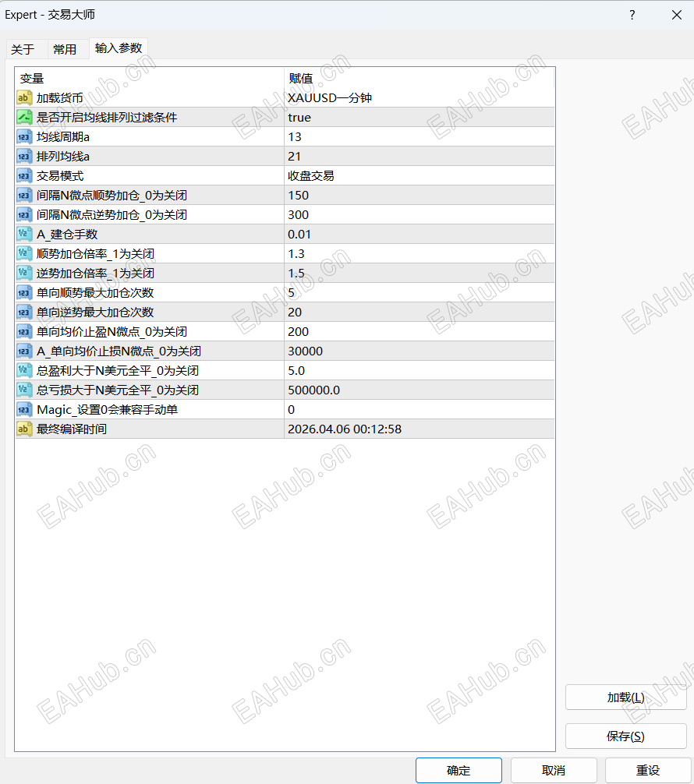The height and width of the screenshot is (784, 694).
Task: Click the 123 icon next to Magic_设置0会兼容手动单
Action: coord(24,409)
